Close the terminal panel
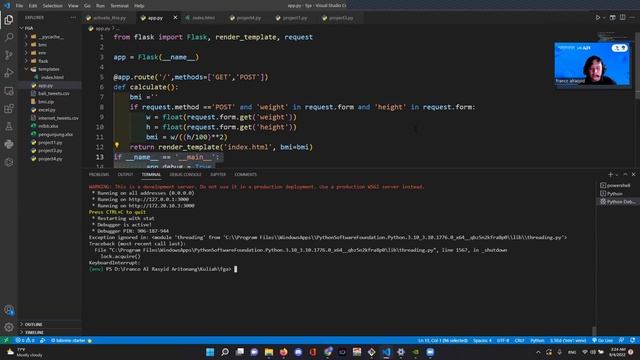 [x=633, y=174]
